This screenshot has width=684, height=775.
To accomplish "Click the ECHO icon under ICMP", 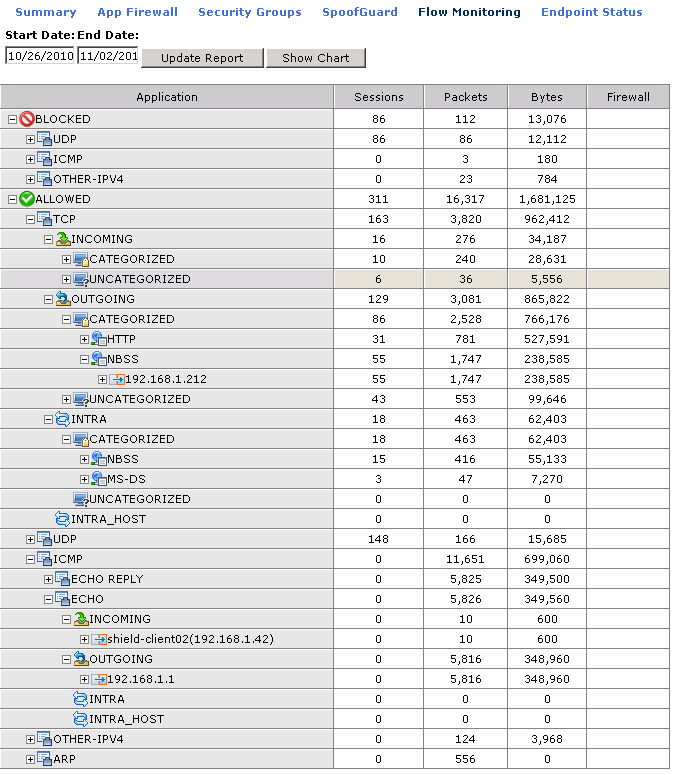I will [x=63, y=599].
